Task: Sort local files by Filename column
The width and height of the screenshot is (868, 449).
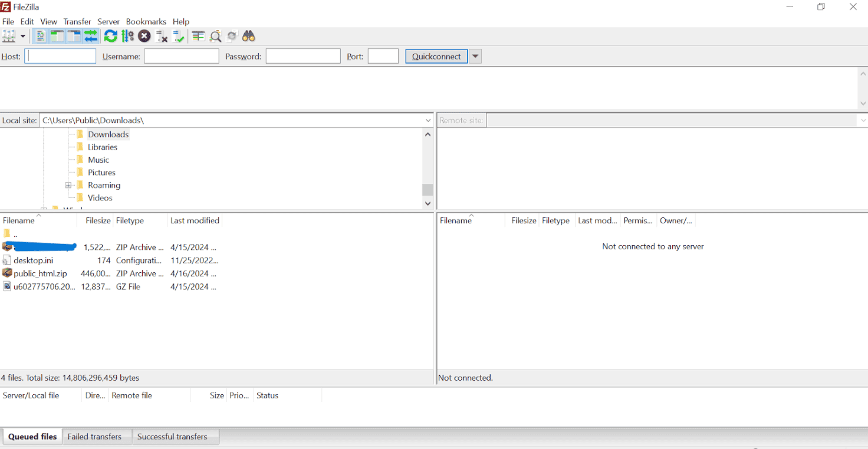Action: coord(38,220)
